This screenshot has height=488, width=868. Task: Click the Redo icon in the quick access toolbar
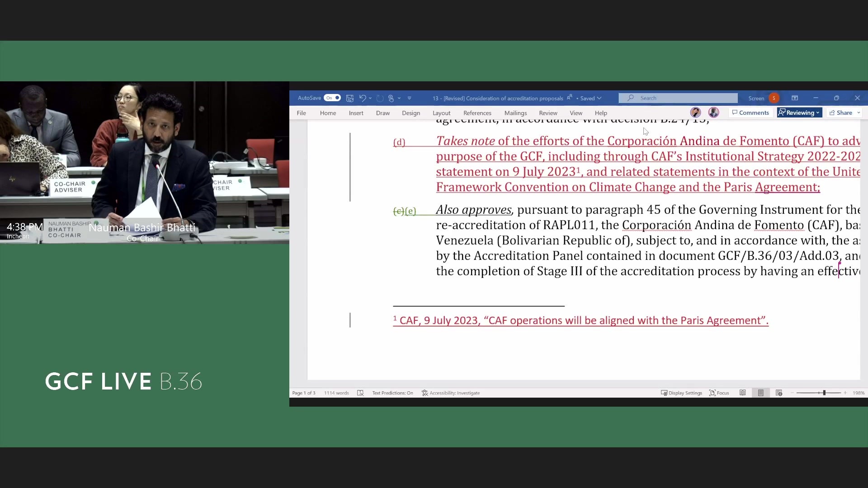pos(380,98)
